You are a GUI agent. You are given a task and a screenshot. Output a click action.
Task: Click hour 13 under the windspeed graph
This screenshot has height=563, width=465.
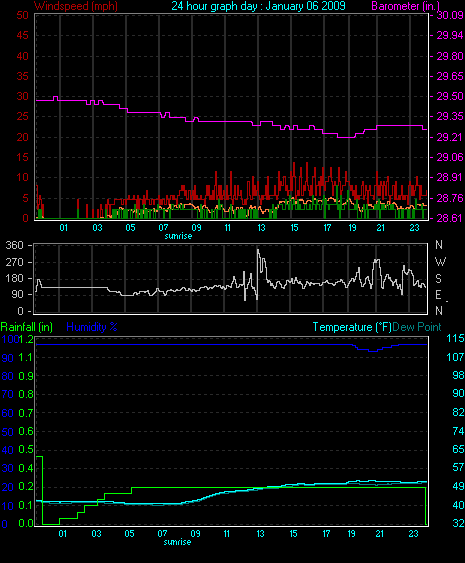[261, 228]
